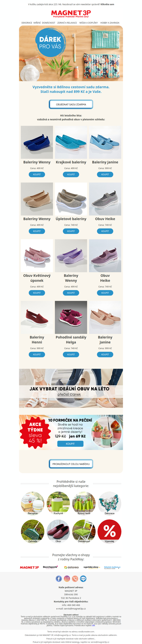Open the Pohodlné sandály Helga product image
This screenshot has height=644, width=142.
click(71, 317)
